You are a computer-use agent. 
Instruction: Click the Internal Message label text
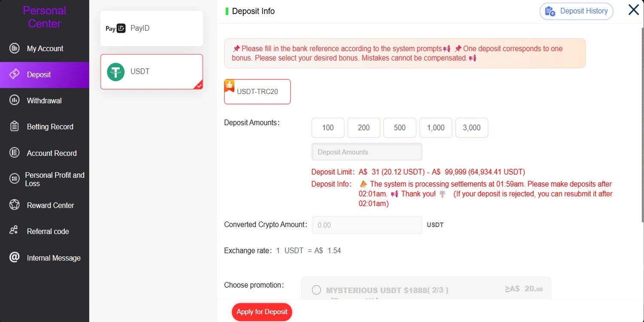pos(54,258)
